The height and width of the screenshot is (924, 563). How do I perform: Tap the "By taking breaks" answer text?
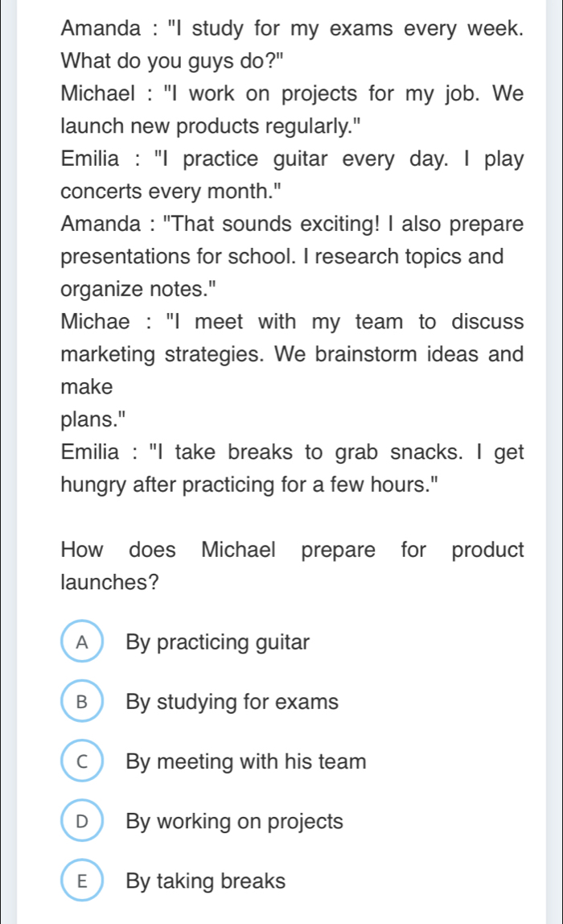coord(206,881)
